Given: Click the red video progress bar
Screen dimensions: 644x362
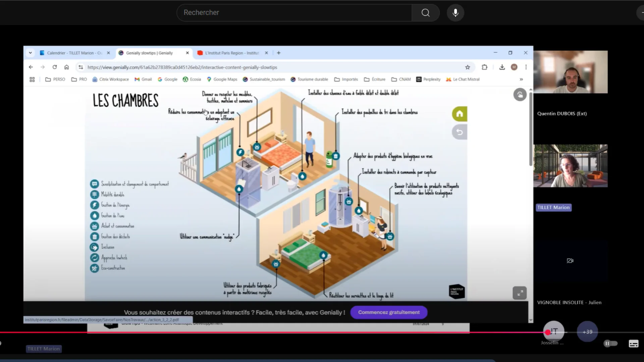Looking at the screenshot, I should coord(268,333).
